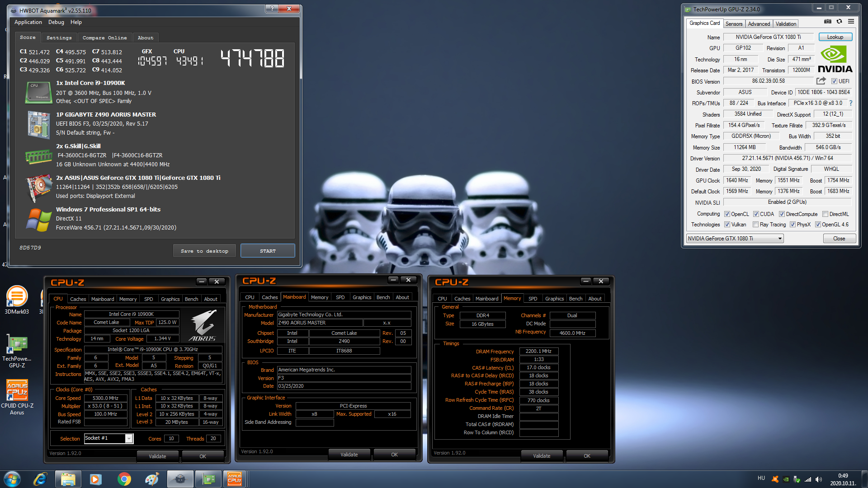868x488 pixels.
Task: Open Bench tab in right CPU-Z window
Action: 576,299
